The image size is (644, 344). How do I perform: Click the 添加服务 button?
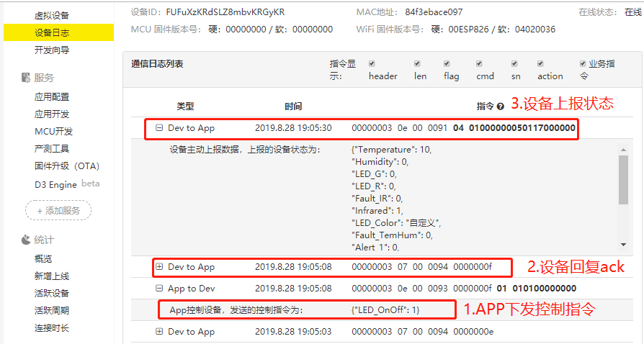tap(58, 210)
